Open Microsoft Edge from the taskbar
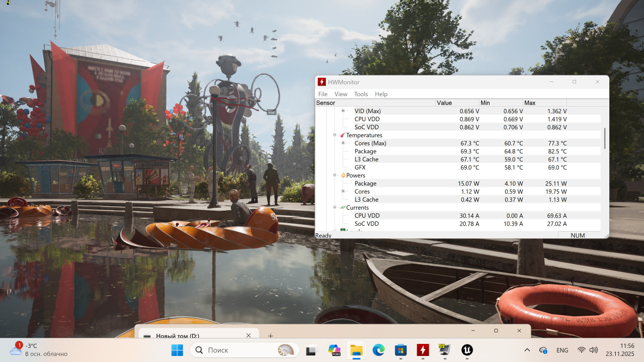The image size is (644, 362). (378, 350)
